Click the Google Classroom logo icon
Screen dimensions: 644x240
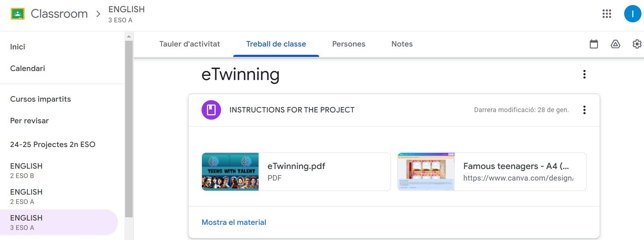point(18,14)
